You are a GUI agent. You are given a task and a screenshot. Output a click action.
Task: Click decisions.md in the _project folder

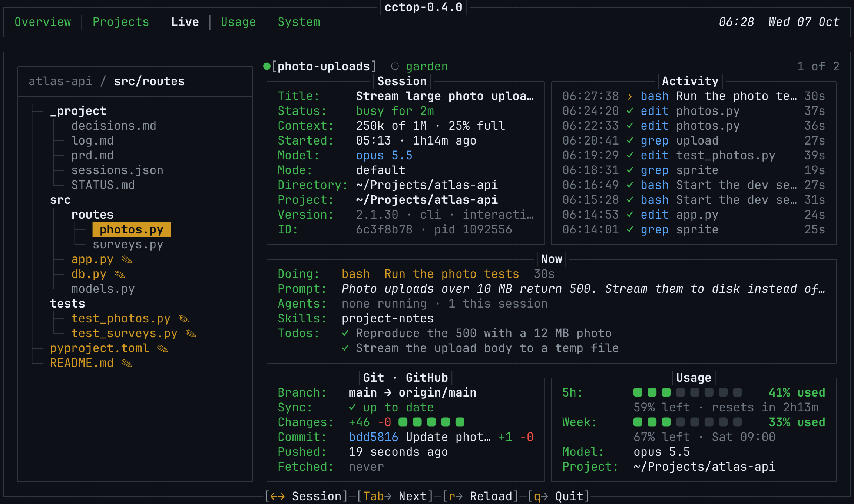point(114,126)
